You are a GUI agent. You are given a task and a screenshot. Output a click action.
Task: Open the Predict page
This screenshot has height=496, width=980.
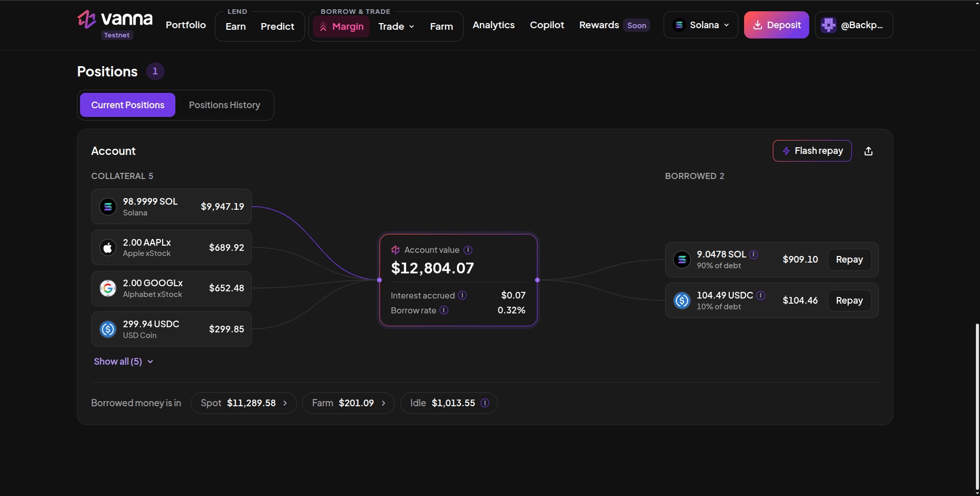coord(277,26)
